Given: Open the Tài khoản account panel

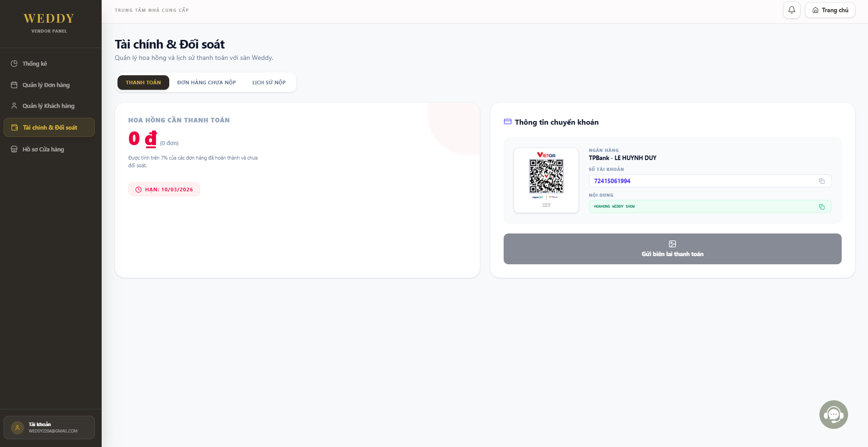Looking at the screenshot, I should pos(49,428).
